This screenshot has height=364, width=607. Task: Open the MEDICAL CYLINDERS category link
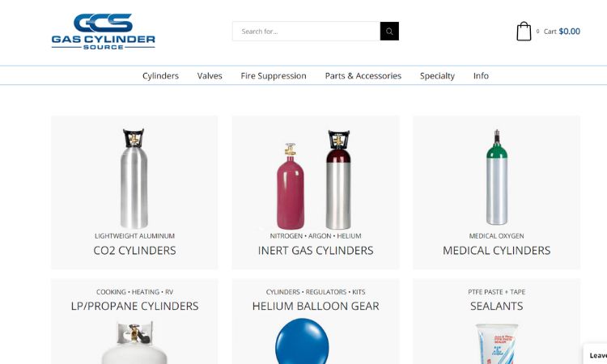click(496, 251)
